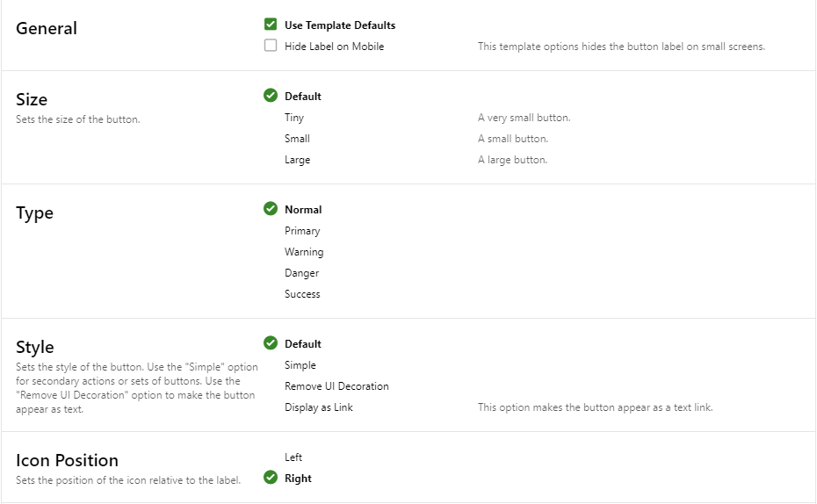The height and width of the screenshot is (504, 817).
Task: Click the Normal type label
Action: click(x=303, y=209)
